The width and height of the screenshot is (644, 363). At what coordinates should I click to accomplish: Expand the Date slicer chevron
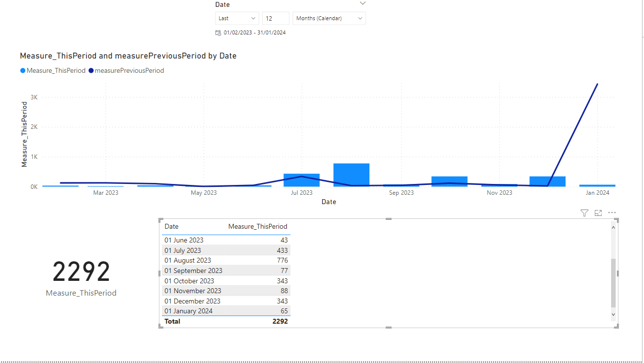[363, 3]
